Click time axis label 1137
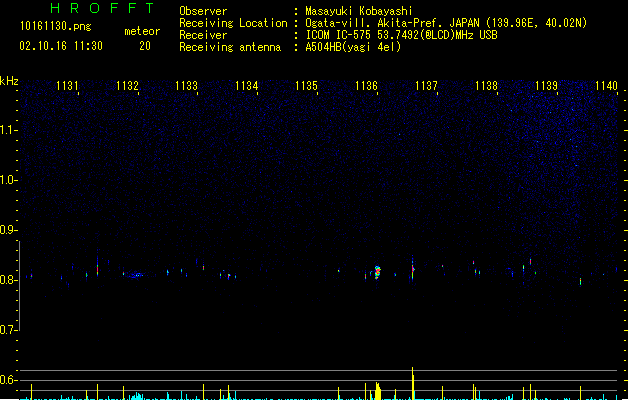The width and height of the screenshot is (629, 400). coord(426,86)
